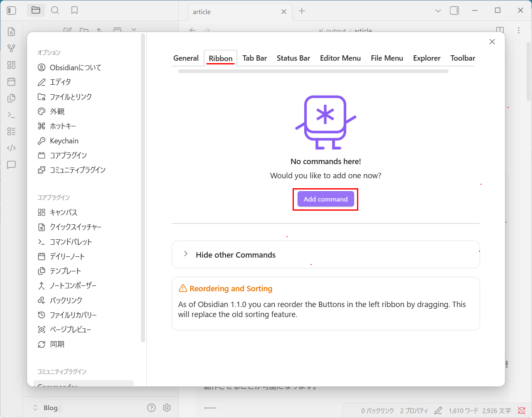Image resolution: width=532 pixels, height=418 pixels.
Task: Open the graph view from the left ribbon
Action: coord(11,48)
